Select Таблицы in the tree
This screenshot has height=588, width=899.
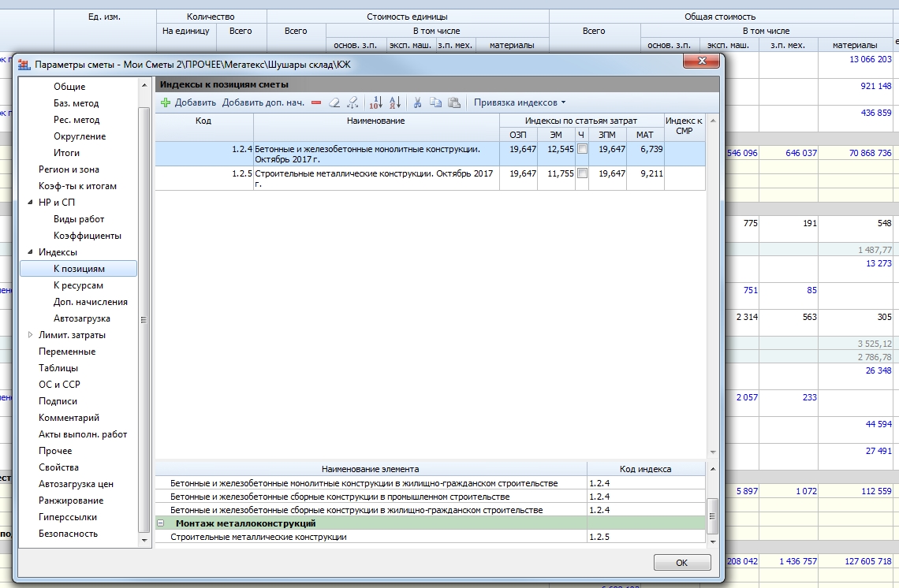coord(58,368)
